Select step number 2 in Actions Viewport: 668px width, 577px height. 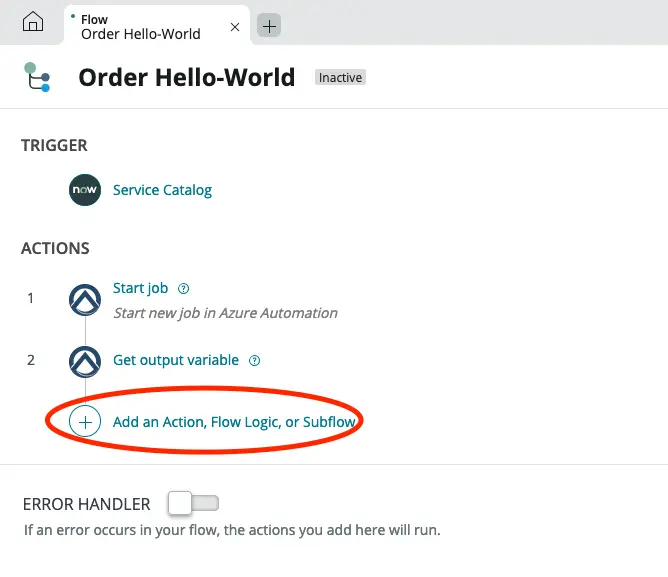point(31,360)
